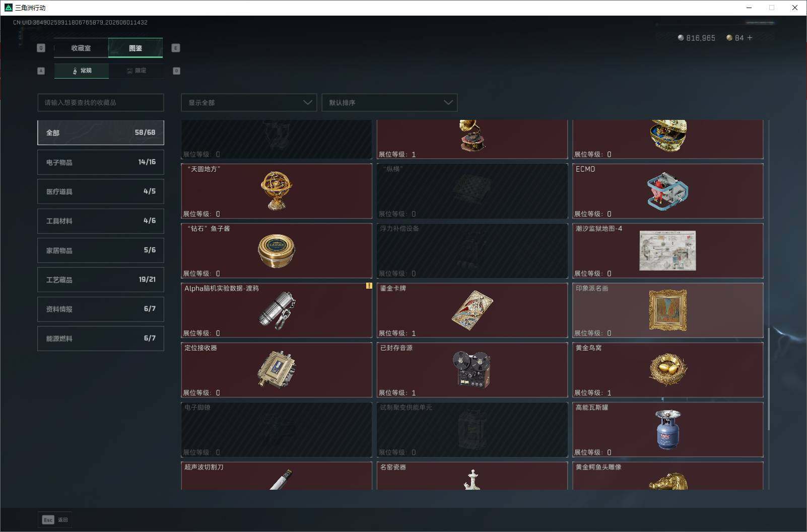Click the collection list vertical scrollbar

click(769, 379)
